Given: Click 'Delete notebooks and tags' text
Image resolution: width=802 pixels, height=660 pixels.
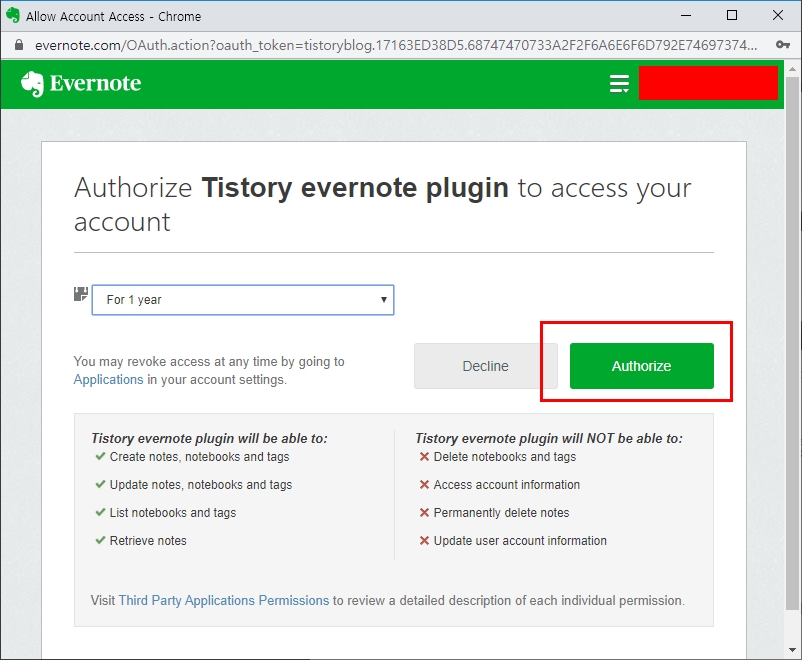Looking at the screenshot, I should click(x=505, y=457).
